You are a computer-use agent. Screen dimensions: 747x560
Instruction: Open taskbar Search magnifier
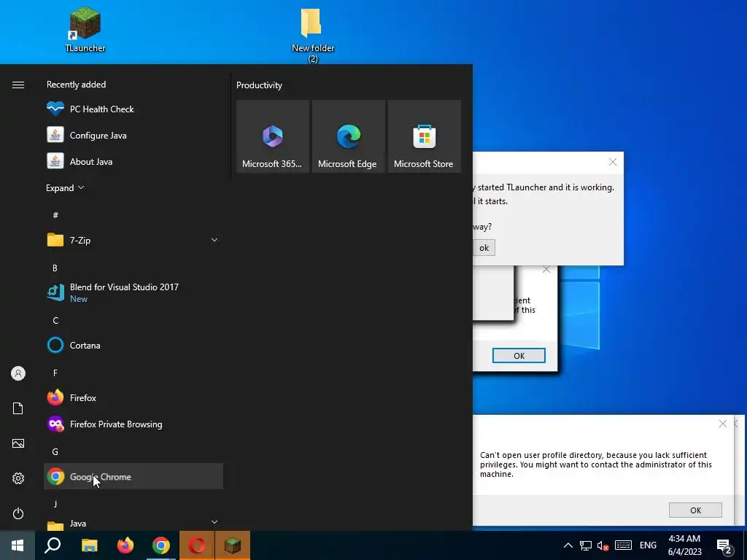(53, 545)
